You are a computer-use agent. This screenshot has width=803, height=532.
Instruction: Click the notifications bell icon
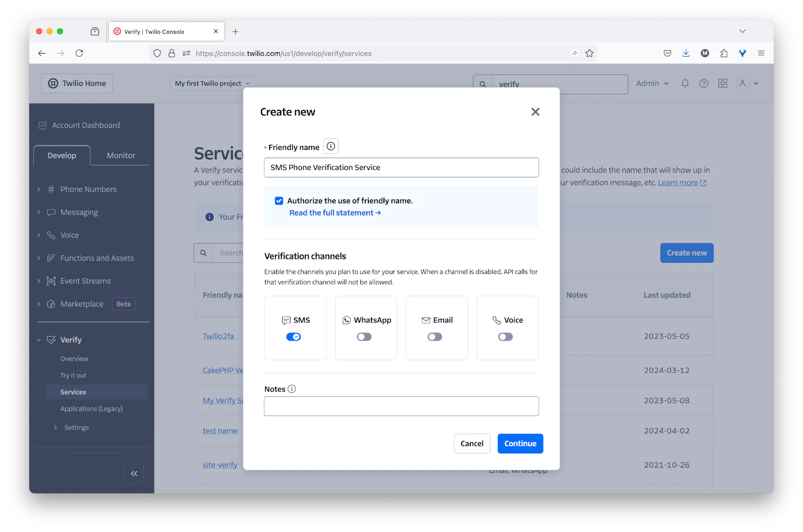[x=685, y=84]
